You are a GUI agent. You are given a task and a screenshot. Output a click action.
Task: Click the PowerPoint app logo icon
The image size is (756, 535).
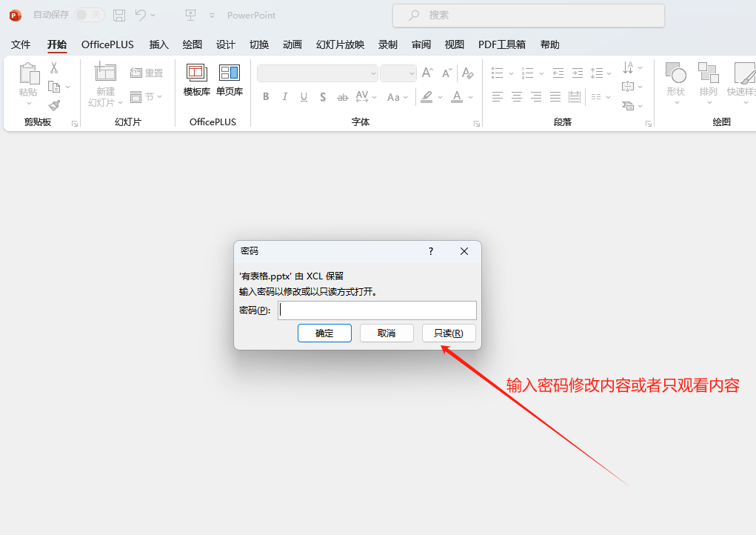(16, 16)
